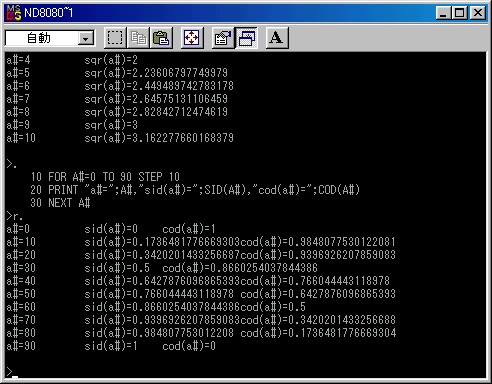
Task: Minimize the ND8080~1 window
Action: pyautogui.click(x=443, y=13)
